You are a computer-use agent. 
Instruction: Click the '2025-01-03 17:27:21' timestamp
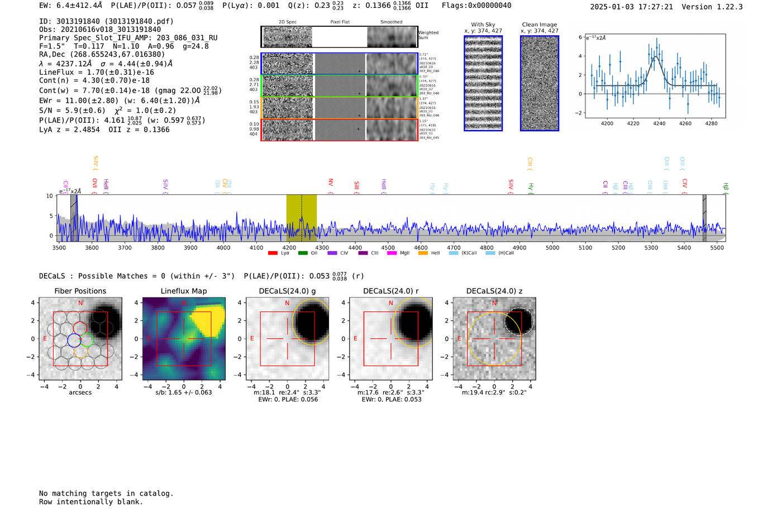[632, 7]
